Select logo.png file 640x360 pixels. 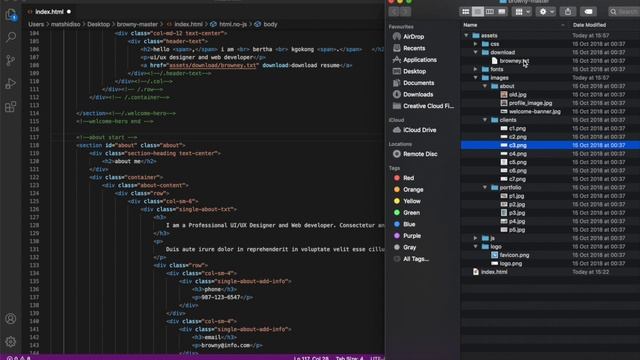(510, 264)
